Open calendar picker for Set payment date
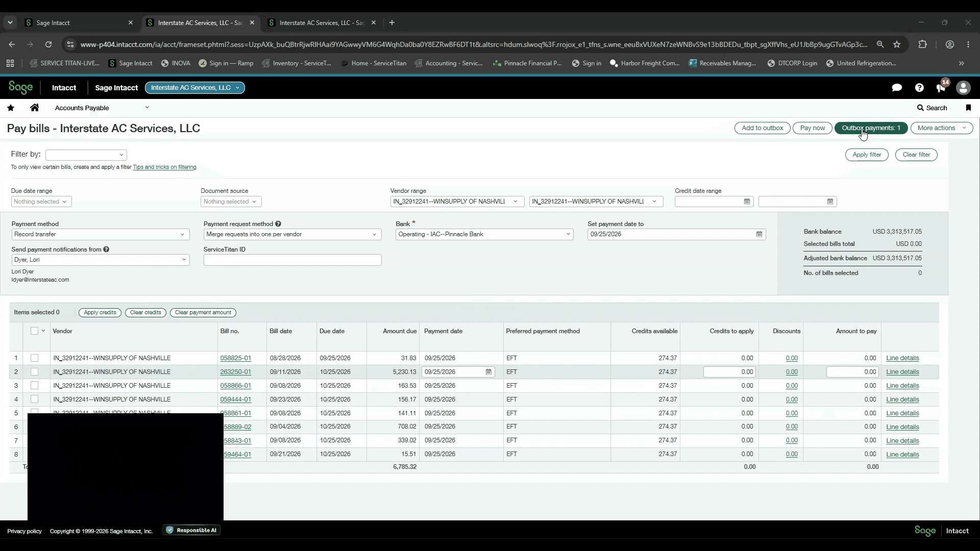Image resolution: width=980 pixels, height=551 pixels. [759, 234]
